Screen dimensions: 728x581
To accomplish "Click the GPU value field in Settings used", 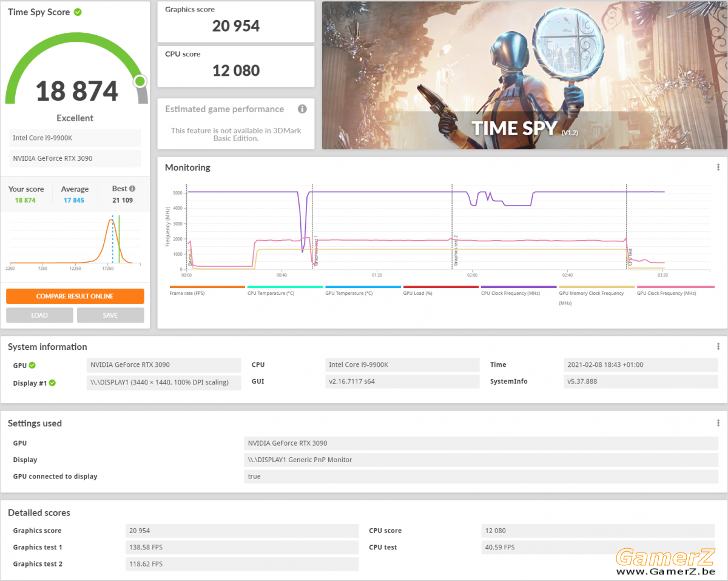I will (x=481, y=443).
